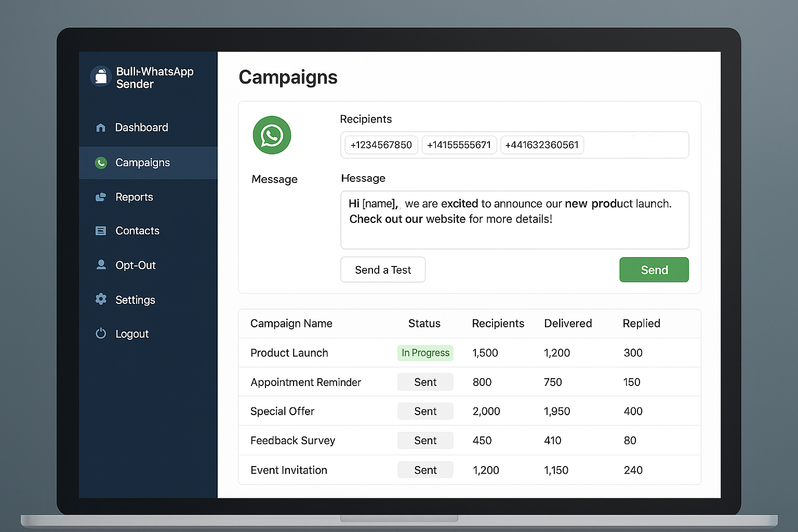Click replied value 150
798x532 pixels.
(x=632, y=382)
